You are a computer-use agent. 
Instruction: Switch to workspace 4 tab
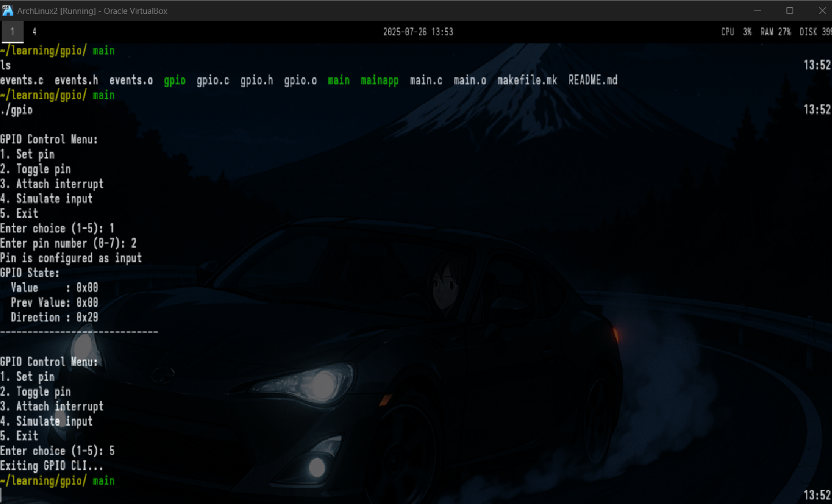(34, 32)
